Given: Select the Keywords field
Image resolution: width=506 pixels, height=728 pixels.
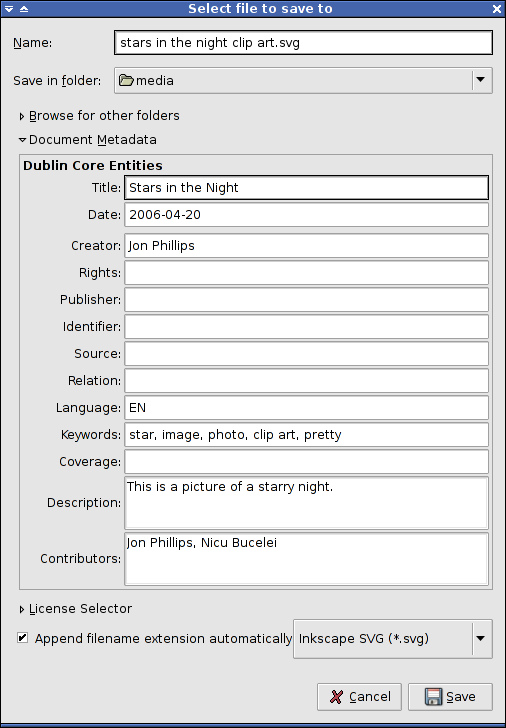Looking at the screenshot, I should coord(306,435).
